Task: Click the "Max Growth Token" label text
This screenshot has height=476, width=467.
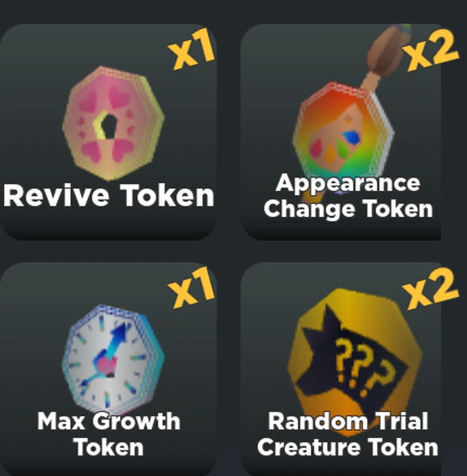Action: tap(109, 433)
